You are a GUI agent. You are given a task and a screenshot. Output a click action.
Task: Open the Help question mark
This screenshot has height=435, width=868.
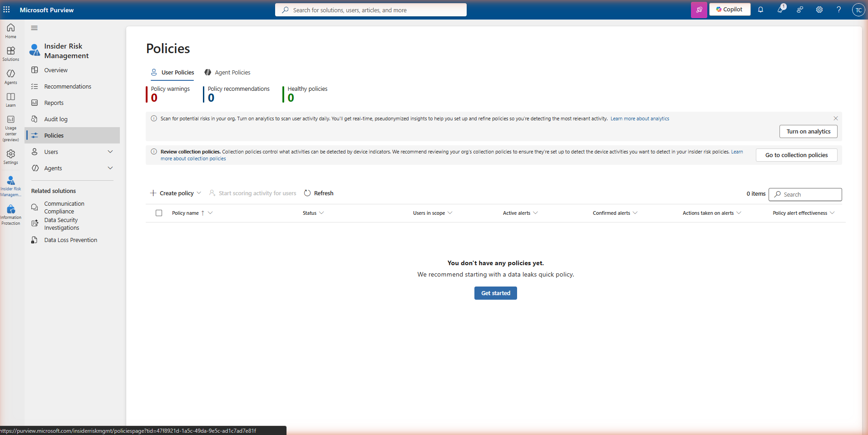839,10
